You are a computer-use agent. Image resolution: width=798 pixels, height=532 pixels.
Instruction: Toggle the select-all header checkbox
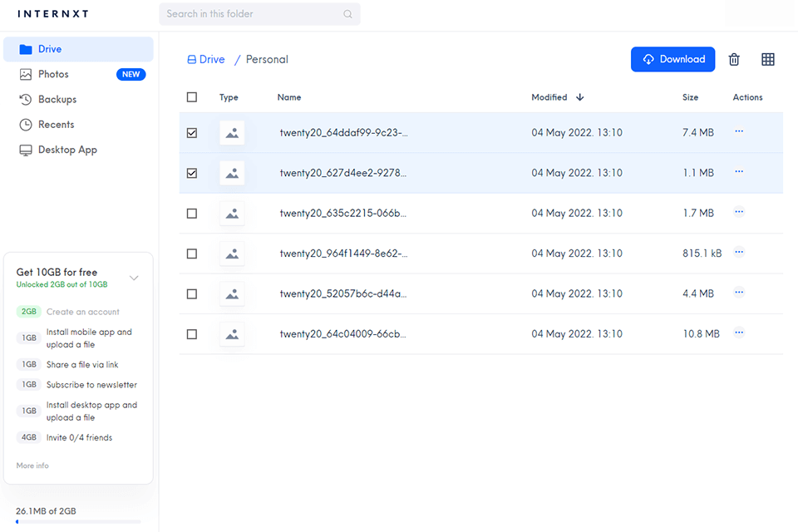[192, 97]
